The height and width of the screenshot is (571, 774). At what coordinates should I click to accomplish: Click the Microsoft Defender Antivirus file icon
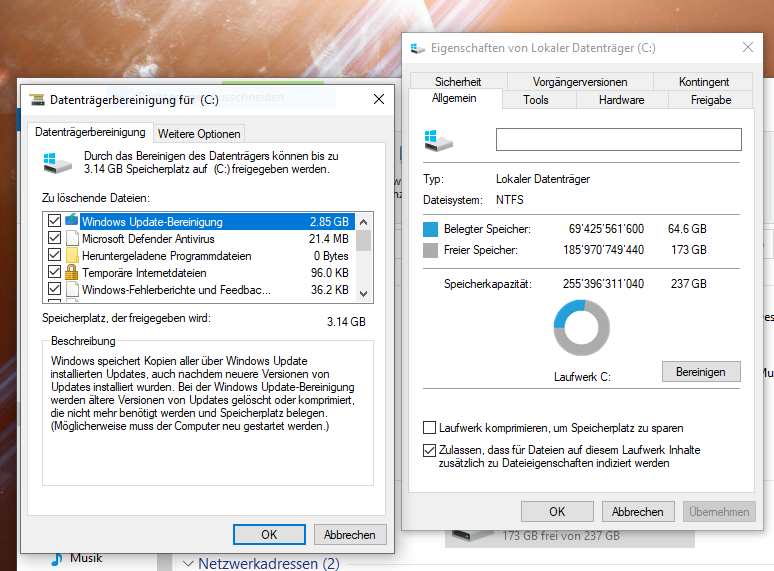(x=72, y=238)
